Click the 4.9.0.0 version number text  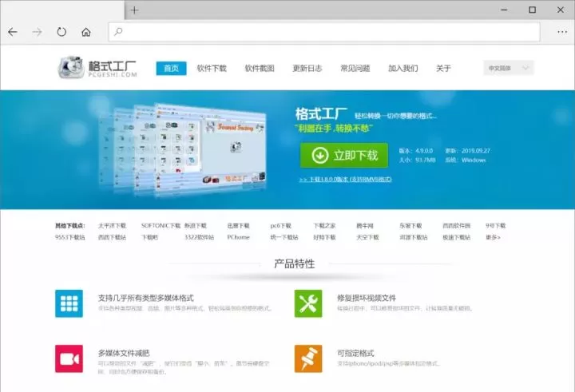coord(424,151)
